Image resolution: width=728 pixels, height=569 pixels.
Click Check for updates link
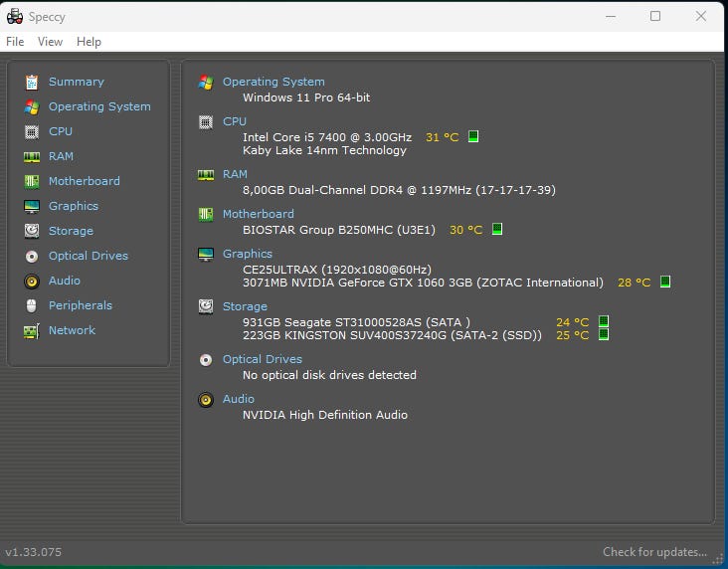pyautogui.click(x=654, y=552)
